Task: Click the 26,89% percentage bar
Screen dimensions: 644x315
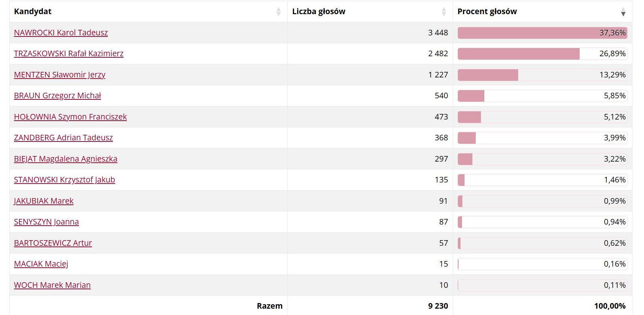Action: coord(542,54)
